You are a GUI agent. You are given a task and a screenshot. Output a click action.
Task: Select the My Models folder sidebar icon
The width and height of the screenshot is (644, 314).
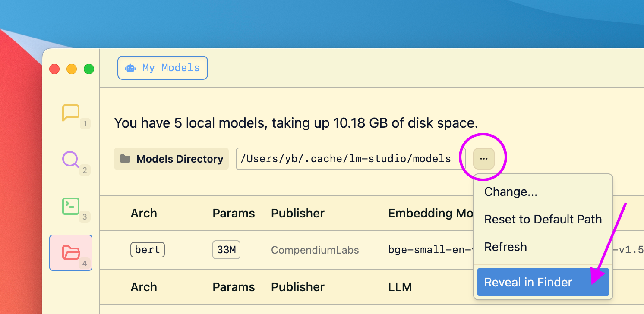[x=71, y=252]
